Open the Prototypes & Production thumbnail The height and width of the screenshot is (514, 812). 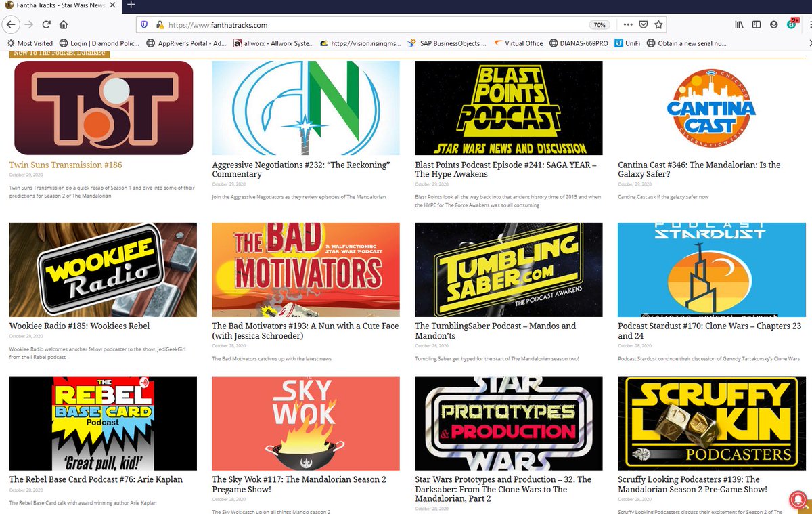click(509, 423)
